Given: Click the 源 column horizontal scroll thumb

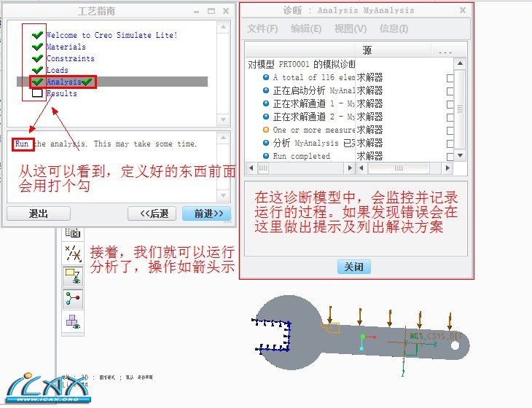Looking at the screenshot, I should coord(399,168).
